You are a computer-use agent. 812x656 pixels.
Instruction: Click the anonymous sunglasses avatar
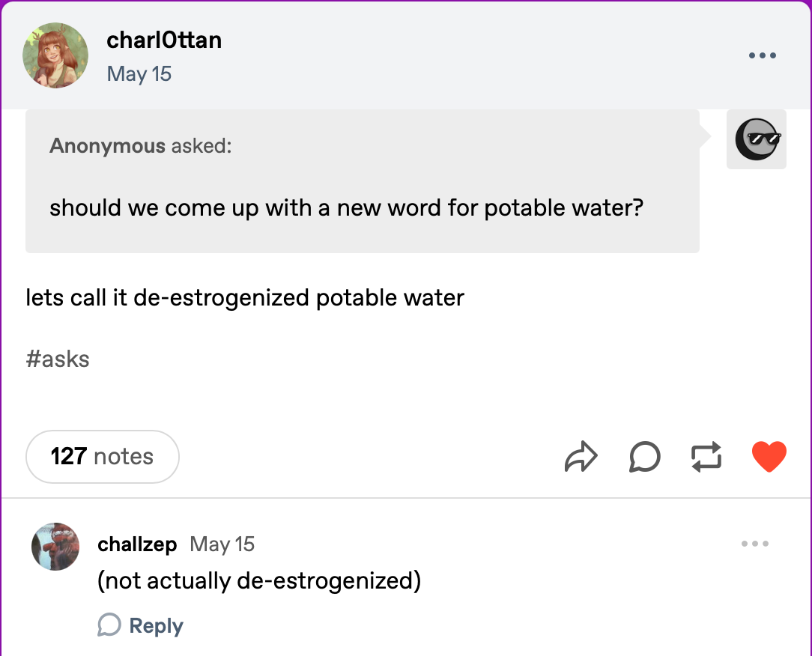tap(757, 139)
